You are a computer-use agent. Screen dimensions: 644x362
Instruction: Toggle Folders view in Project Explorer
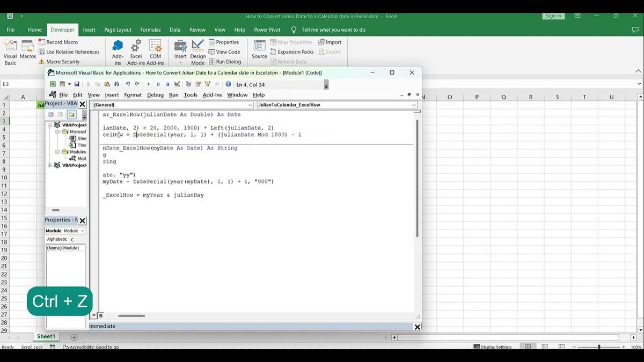[x=72, y=114]
